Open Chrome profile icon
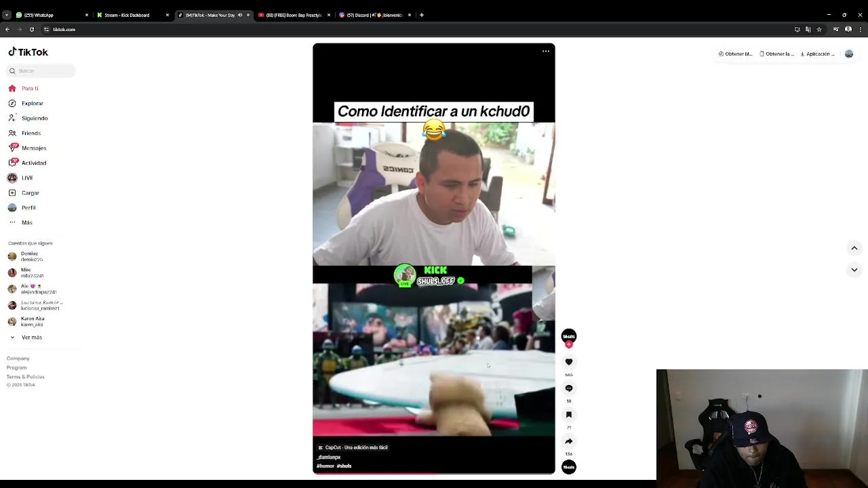Image resolution: width=868 pixels, height=488 pixels. [x=848, y=29]
